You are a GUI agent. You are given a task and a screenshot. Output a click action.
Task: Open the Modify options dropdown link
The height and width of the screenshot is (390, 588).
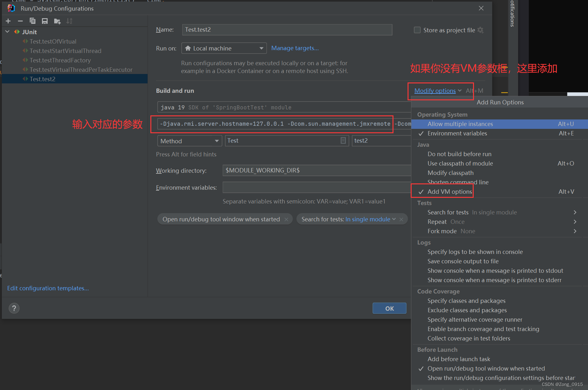(x=438, y=91)
